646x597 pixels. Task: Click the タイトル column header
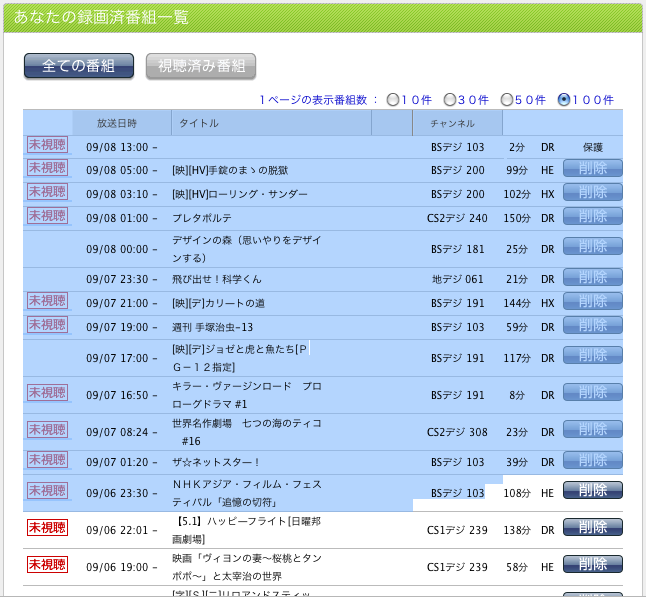click(198, 123)
